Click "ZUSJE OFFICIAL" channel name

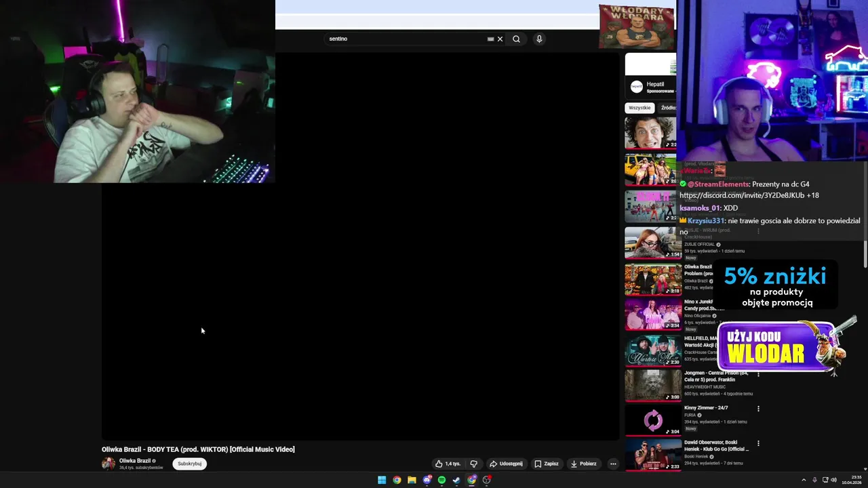tap(700, 245)
